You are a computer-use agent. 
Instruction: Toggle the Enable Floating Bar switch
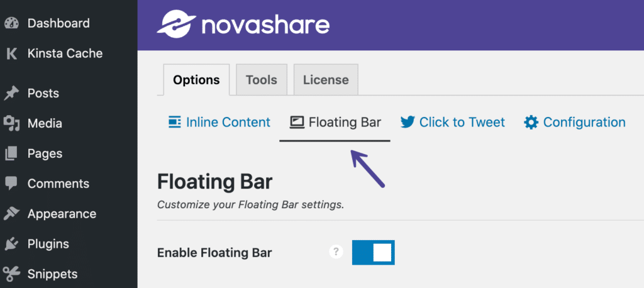point(374,252)
